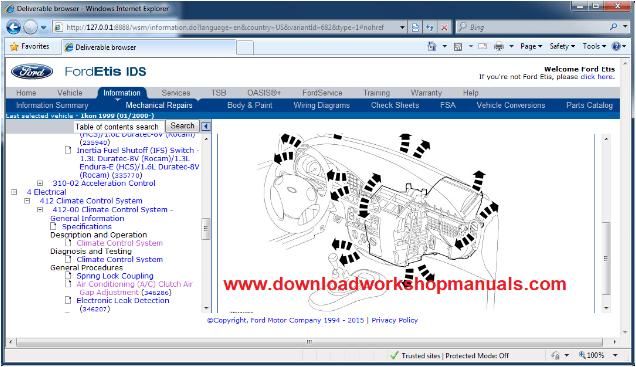Open Climate Control System under Diagnosis and Testing
This screenshot has height=367, width=636.
(x=120, y=260)
